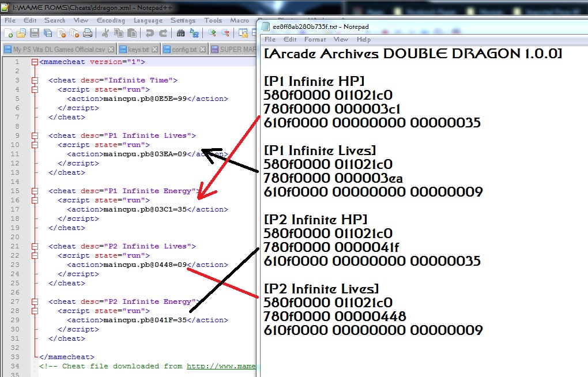Open the Notepad++ File menu
The height and width of the screenshot is (377, 588).
click(10, 20)
